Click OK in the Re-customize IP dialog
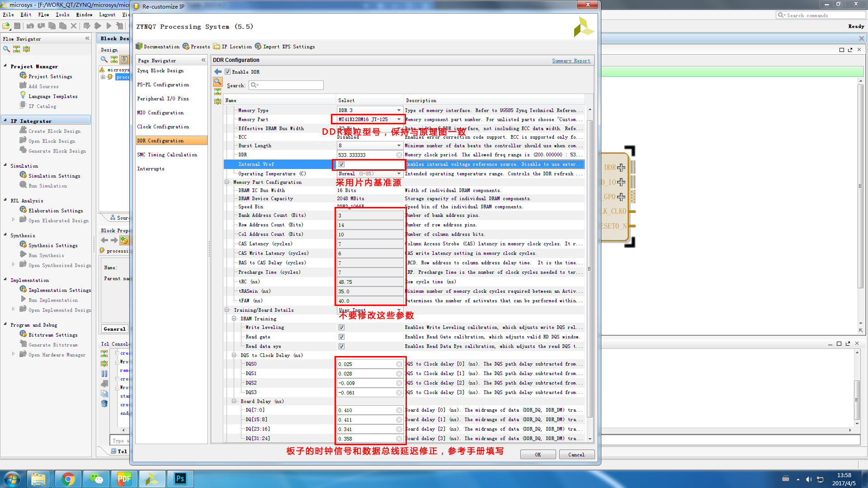The height and width of the screenshot is (488, 868). tap(538, 455)
